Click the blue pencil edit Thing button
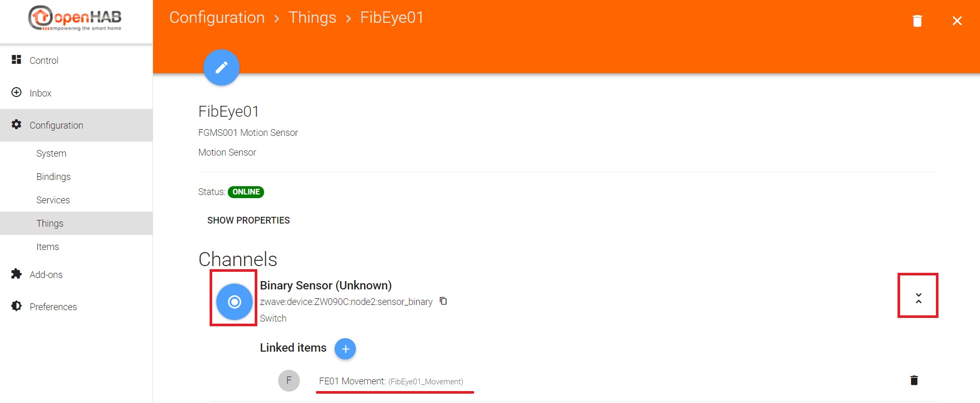This screenshot has height=403, width=980. click(x=222, y=67)
